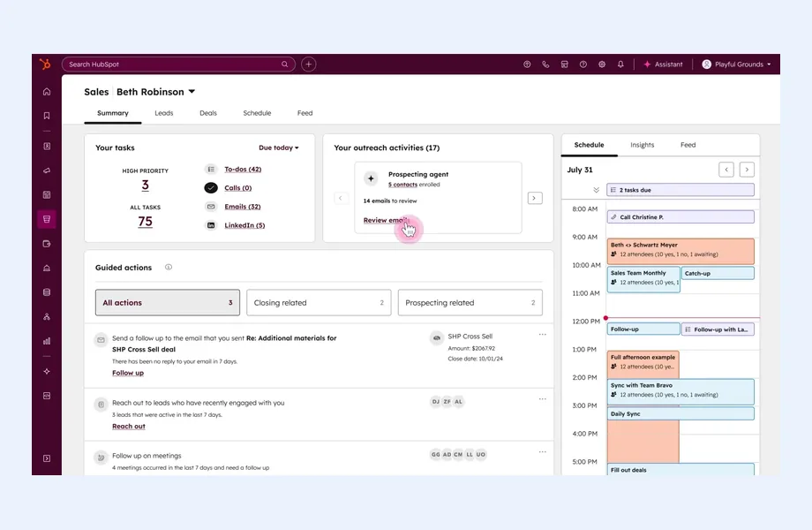This screenshot has height=530, width=812.
Task: Open the Assistant button
Action: 663,64
